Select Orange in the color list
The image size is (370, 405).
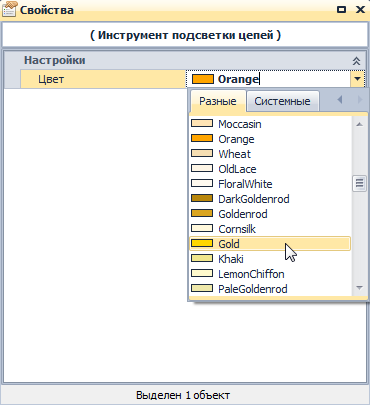270,139
